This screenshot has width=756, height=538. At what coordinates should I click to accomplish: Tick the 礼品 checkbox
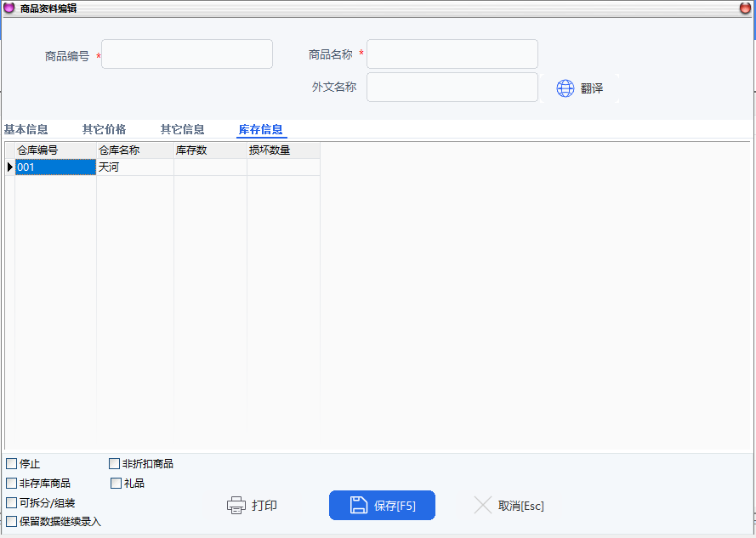(x=117, y=484)
